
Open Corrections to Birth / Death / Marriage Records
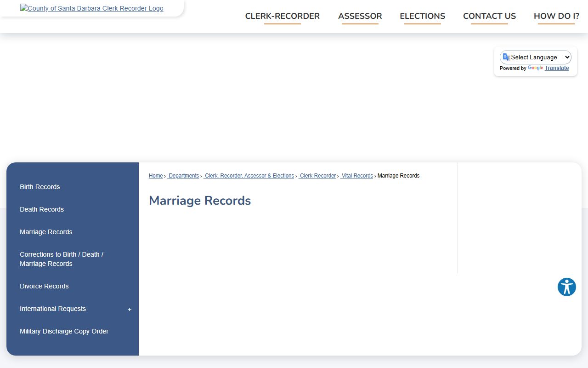(x=62, y=259)
